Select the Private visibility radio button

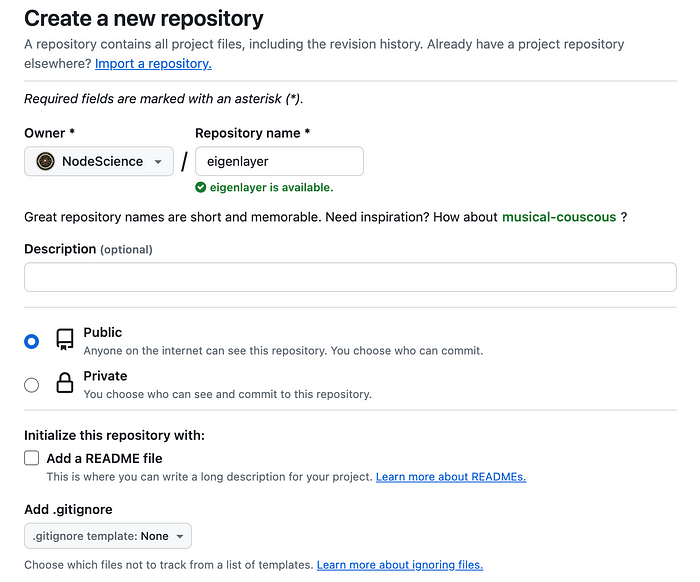click(x=31, y=385)
